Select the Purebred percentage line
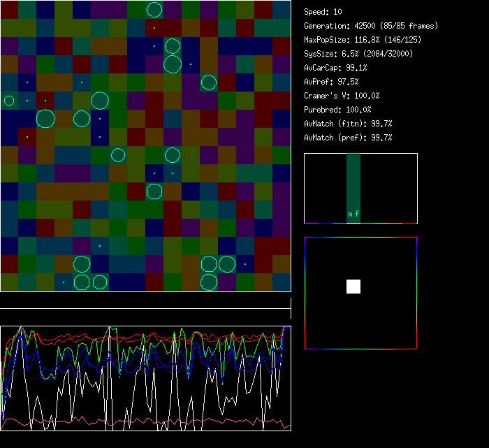489x448 pixels. [338, 110]
